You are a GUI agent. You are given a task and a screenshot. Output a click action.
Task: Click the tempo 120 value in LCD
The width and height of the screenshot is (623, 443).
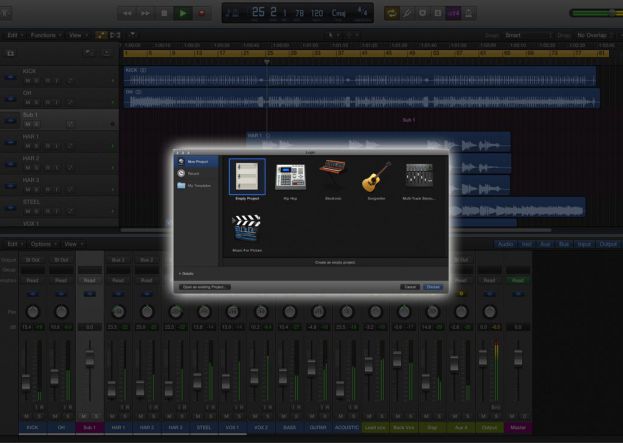tap(317, 14)
